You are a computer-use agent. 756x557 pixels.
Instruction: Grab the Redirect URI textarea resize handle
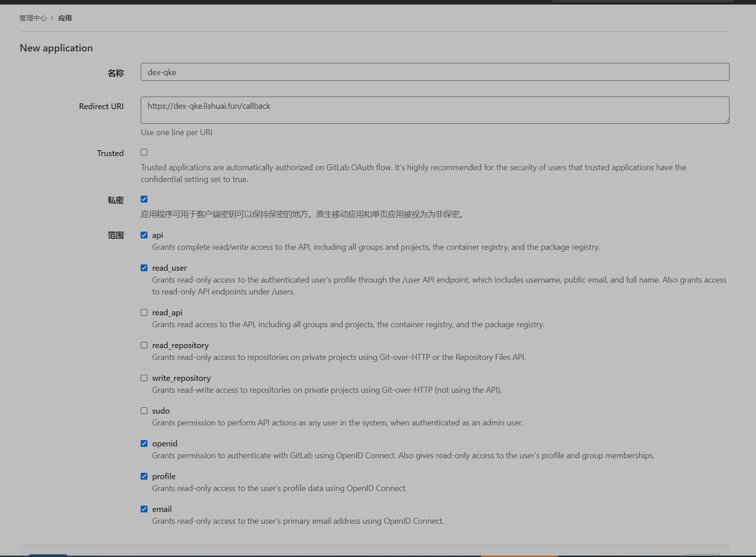[727, 121]
